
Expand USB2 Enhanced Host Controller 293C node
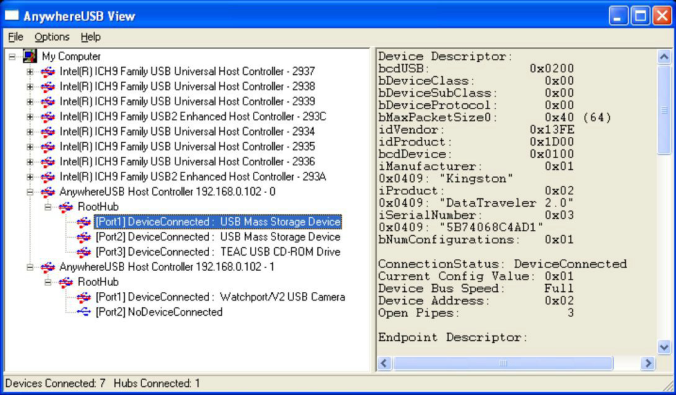30,117
